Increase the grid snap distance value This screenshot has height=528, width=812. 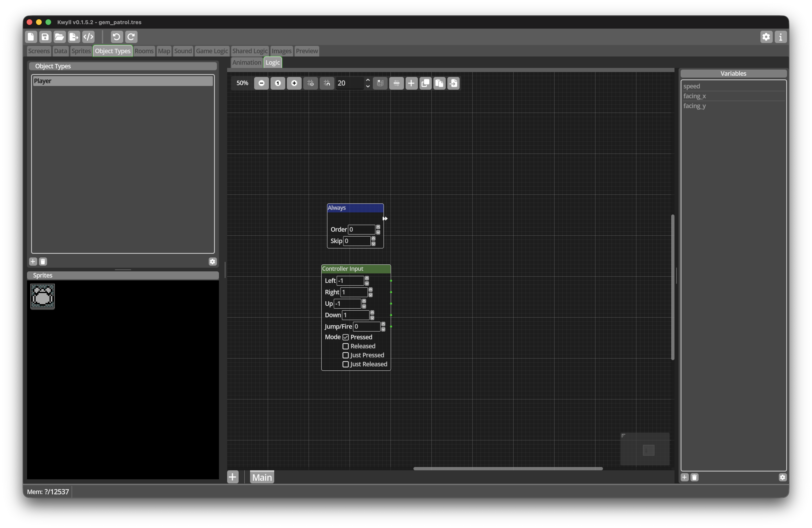(368, 80)
